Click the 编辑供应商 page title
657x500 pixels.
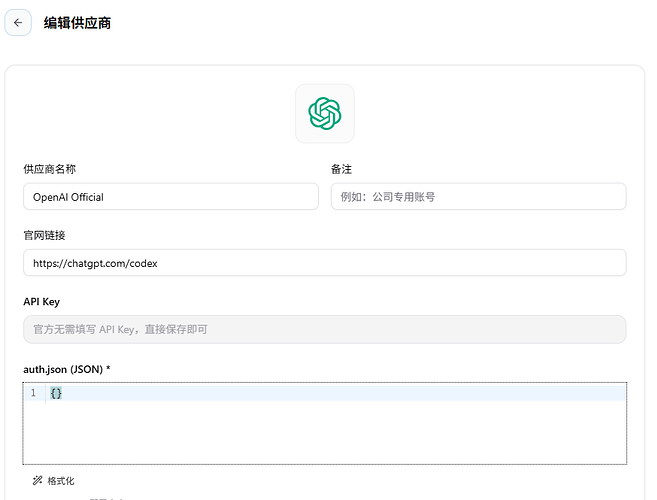[x=77, y=23]
